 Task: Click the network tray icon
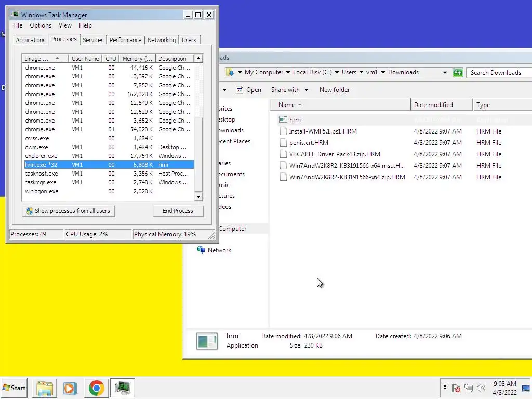coord(469,388)
